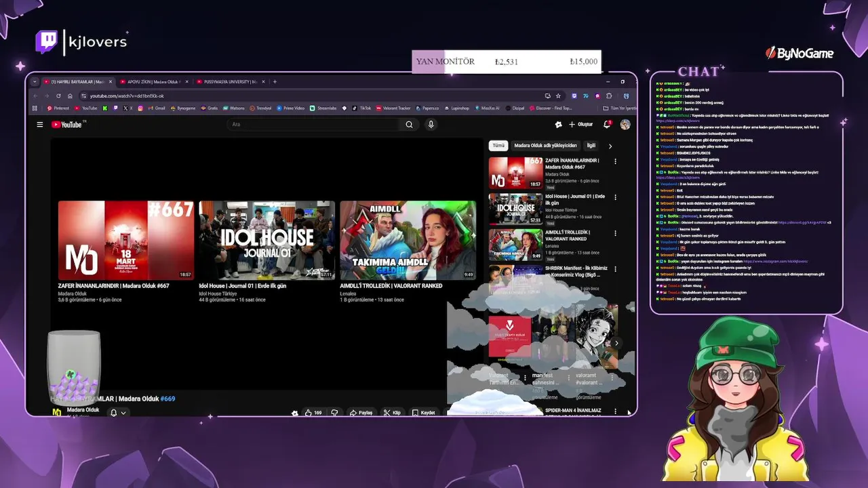
Task: Bookmark this page with star icon
Action: coord(558,96)
